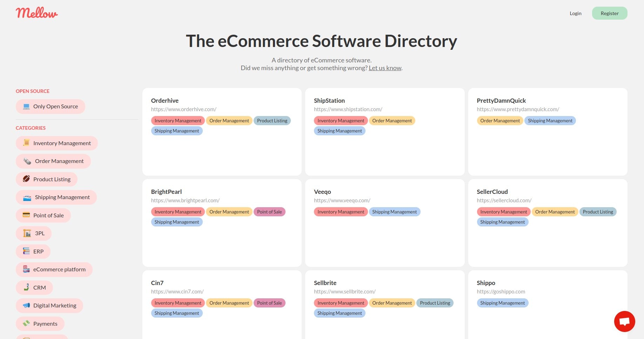Click SellerCloud's Product Listing tag
Image resolution: width=644 pixels, height=339 pixels.
point(598,212)
